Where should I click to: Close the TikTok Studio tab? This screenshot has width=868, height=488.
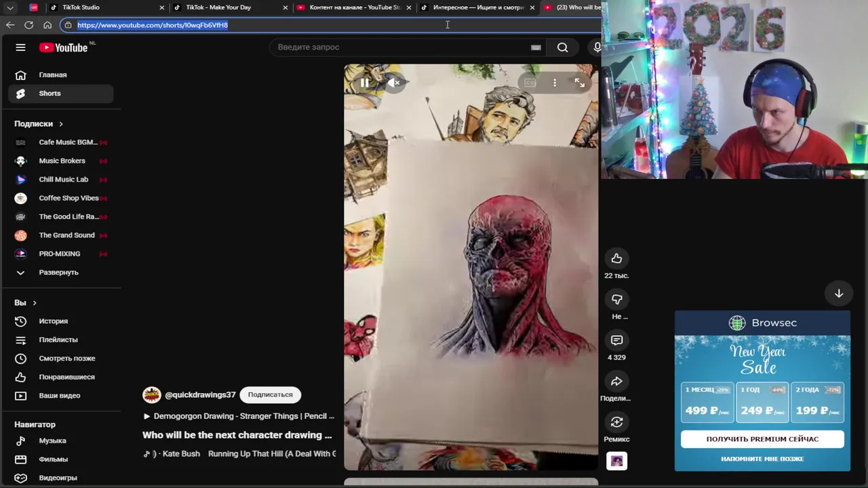161,7
